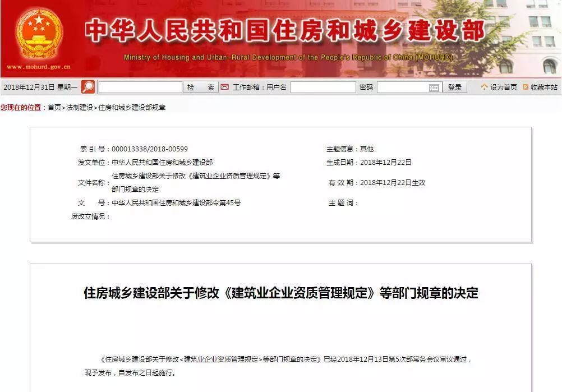Focus the 密码 password input field
The height and width of the screenshot is (392, 562).
point(409,87)
